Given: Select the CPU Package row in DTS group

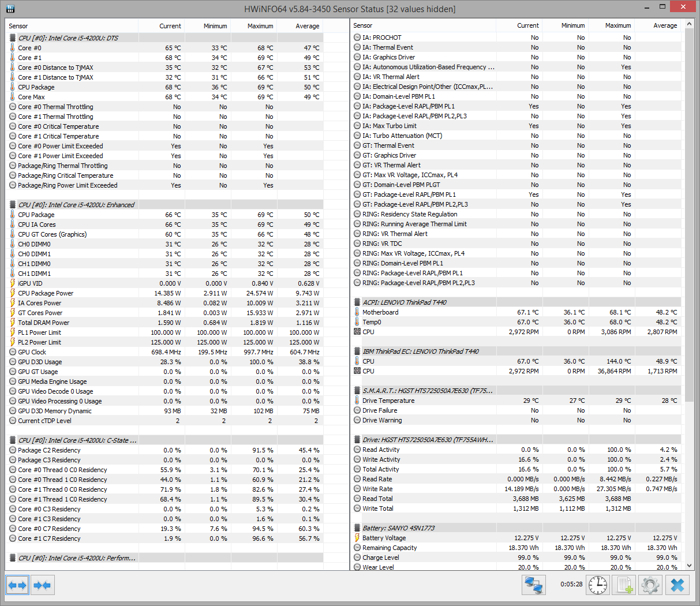Looking at the screenshot, I should pyautogui.click(x=164, y=87).
